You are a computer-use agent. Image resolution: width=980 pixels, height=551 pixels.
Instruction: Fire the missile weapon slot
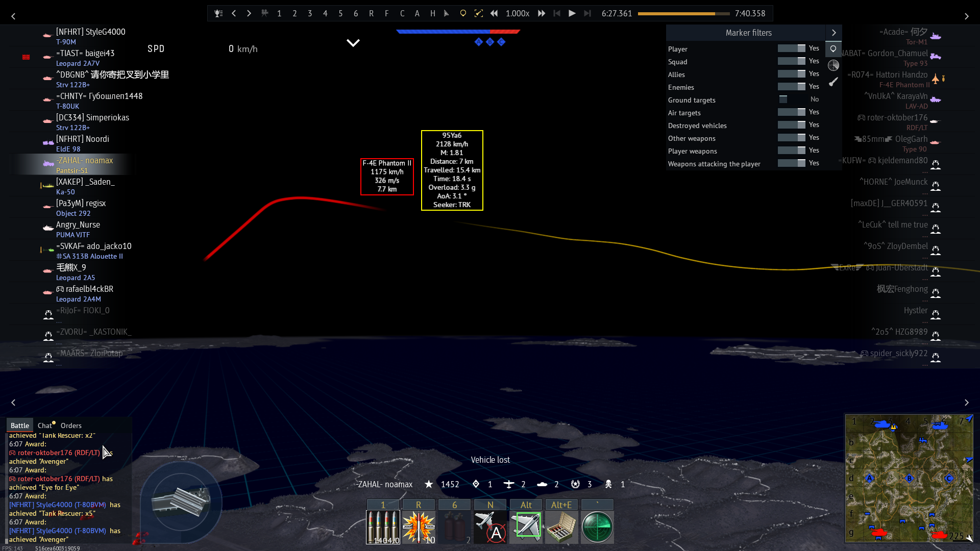coord(419,527)
